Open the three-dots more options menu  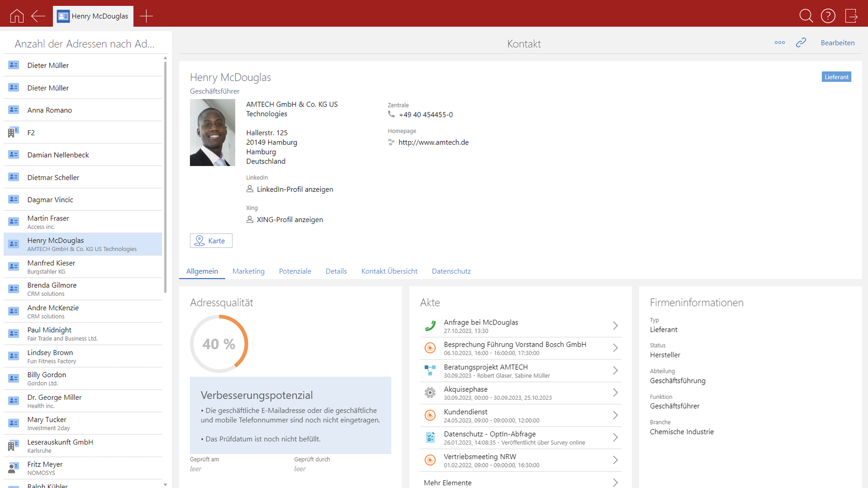pos(779,42)
